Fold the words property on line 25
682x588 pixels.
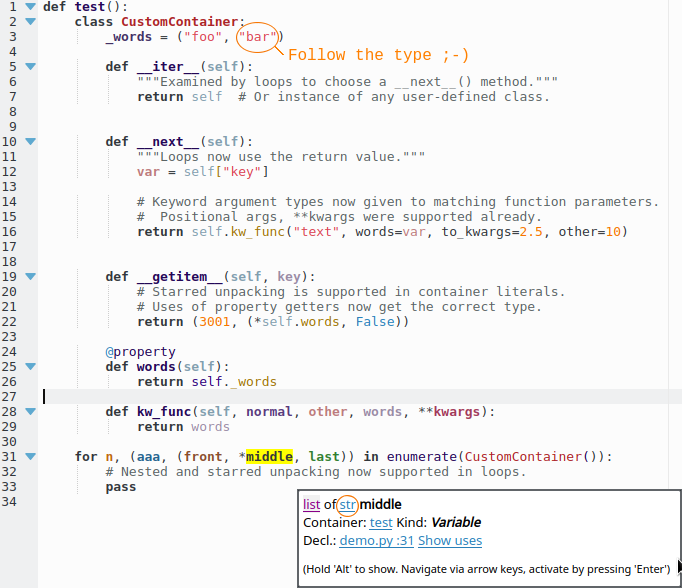tap(30, 367)
